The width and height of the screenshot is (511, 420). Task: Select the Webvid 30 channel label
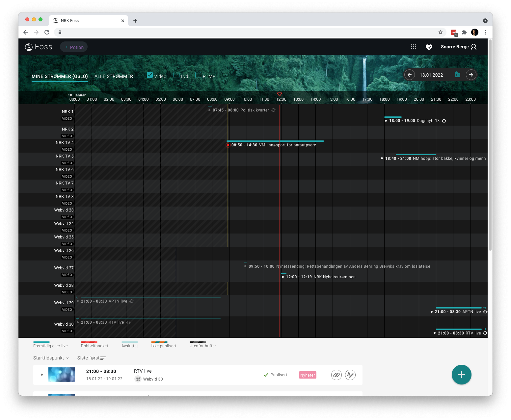pos(64,324)
